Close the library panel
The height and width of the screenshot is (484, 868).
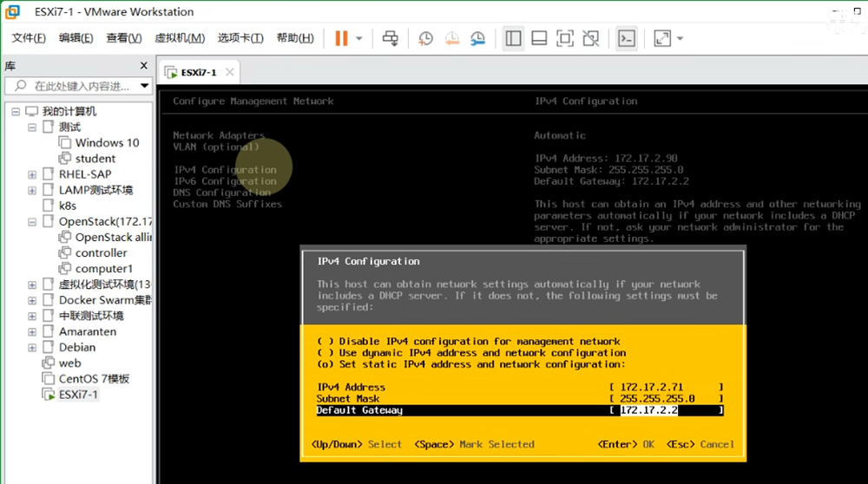click(144, 65)
